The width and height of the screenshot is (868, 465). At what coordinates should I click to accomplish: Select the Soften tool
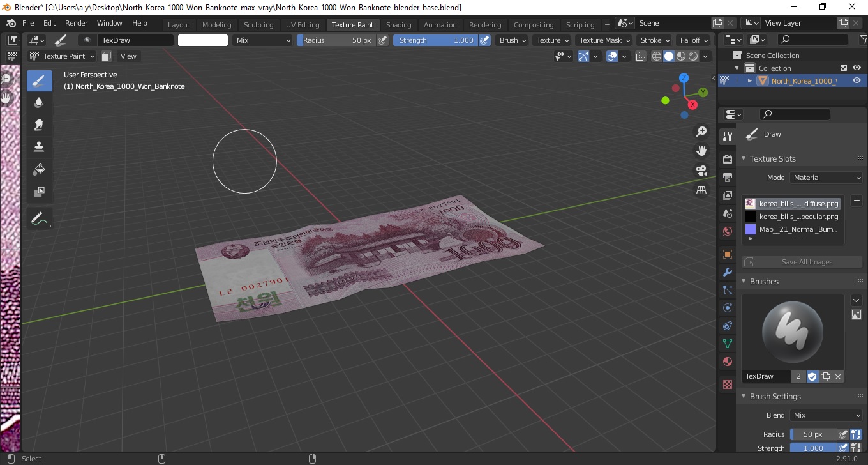(x=39, y=103)
